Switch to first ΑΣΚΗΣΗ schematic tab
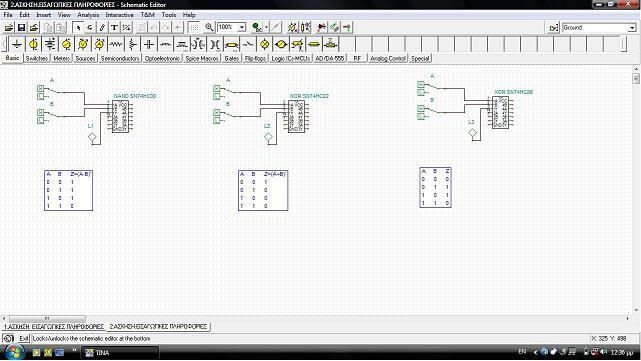641x361 pixels. point(54,327)
